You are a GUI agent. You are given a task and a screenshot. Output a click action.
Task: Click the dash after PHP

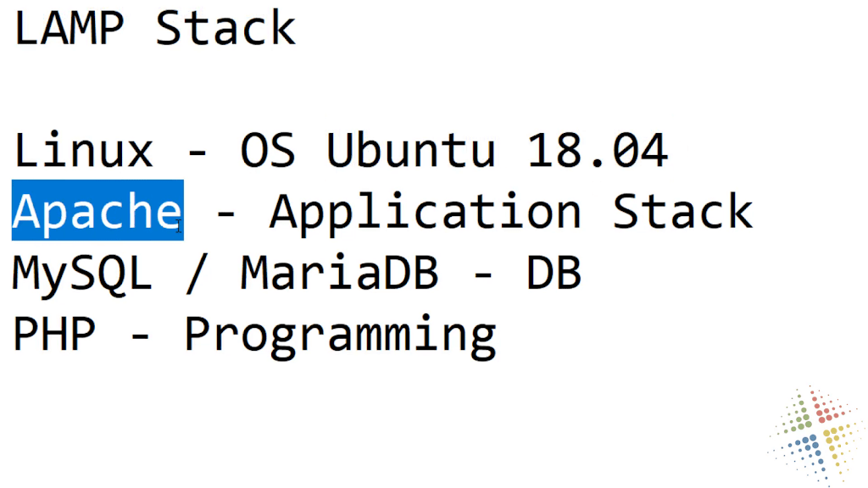(140, 334)
